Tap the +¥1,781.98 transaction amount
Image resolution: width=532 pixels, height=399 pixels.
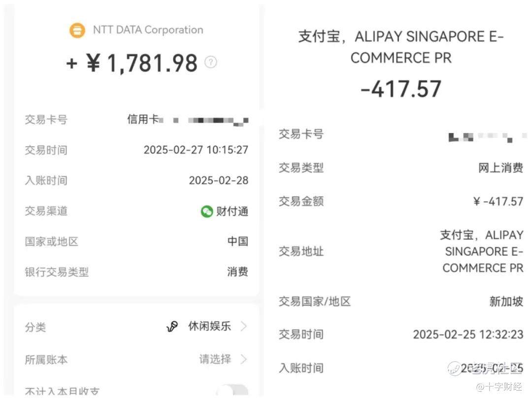[x=132, y=63]
